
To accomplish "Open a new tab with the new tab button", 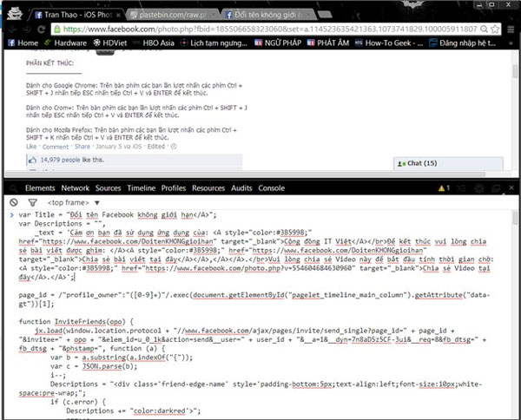I will coord(325,14).
